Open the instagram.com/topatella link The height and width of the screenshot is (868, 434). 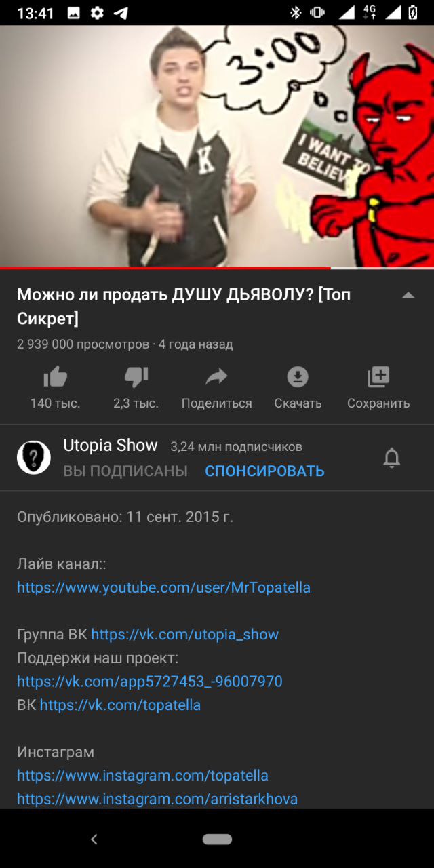pos(142,775)
